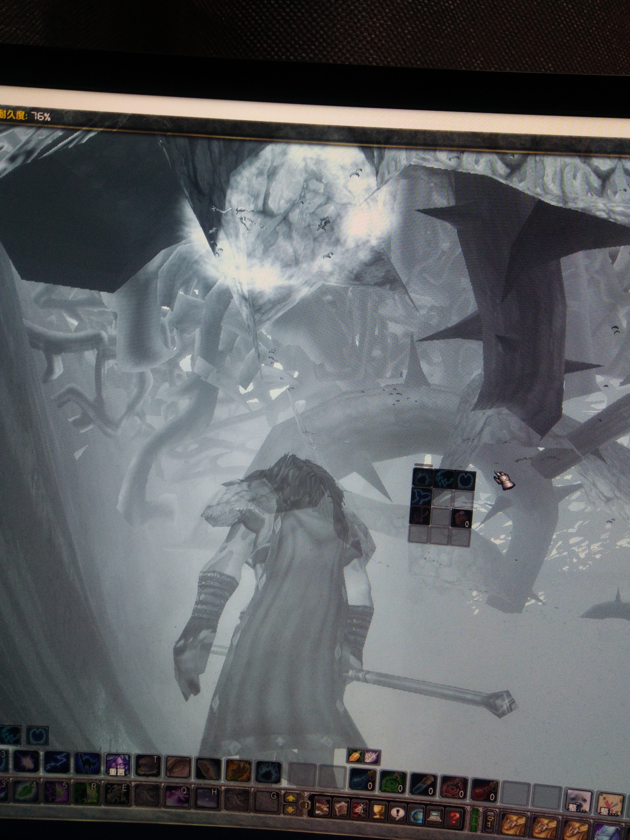Activate the cat form ability icon
Image resolution: width=630 pixels, height=840 pixels.
point(88,764)
